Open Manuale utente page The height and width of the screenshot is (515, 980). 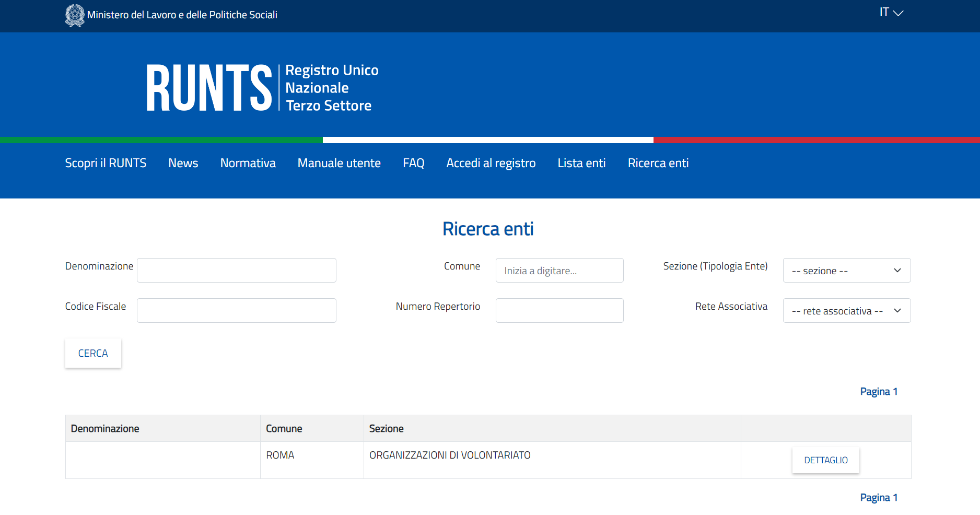339,163
